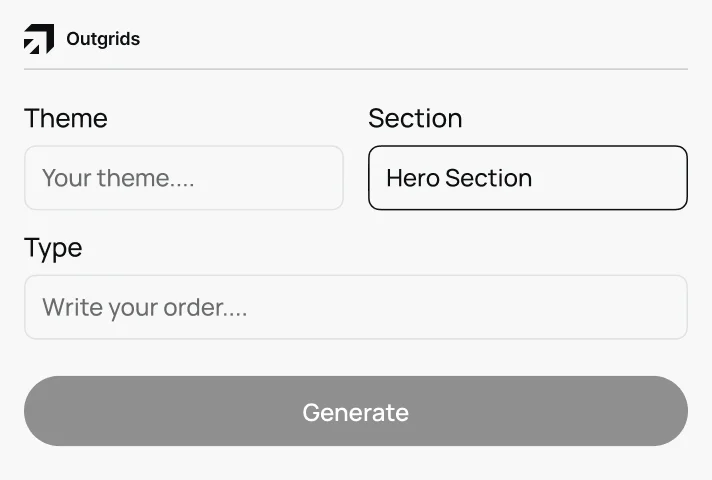Viewport: 712px width, 480px height.
Task: Click the "Write your order...." placeholder text
Action: pos(144,307)
